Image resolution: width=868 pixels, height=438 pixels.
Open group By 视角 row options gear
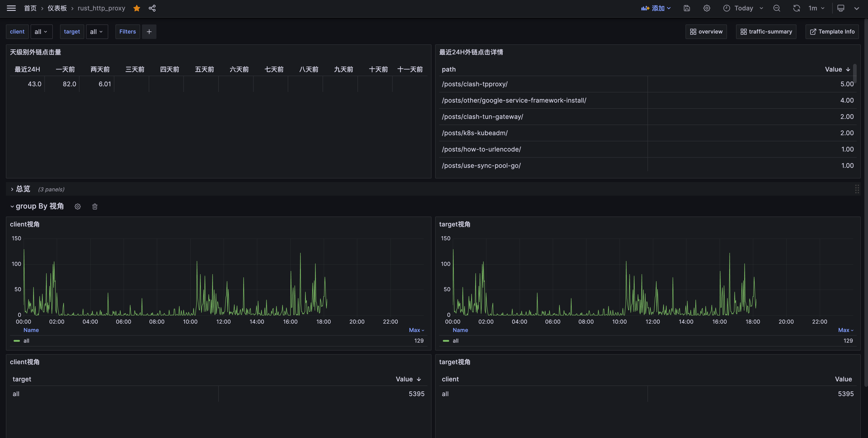[x=77, y=207]
